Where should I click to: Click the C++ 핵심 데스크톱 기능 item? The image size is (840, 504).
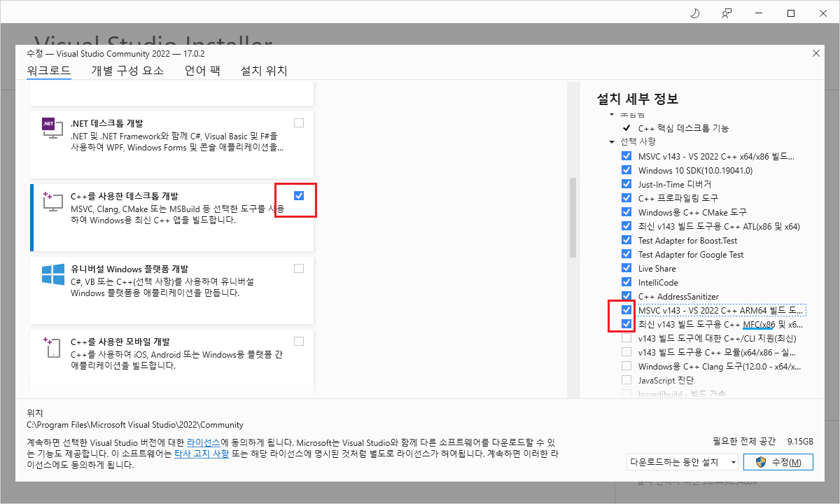point(683,128)
